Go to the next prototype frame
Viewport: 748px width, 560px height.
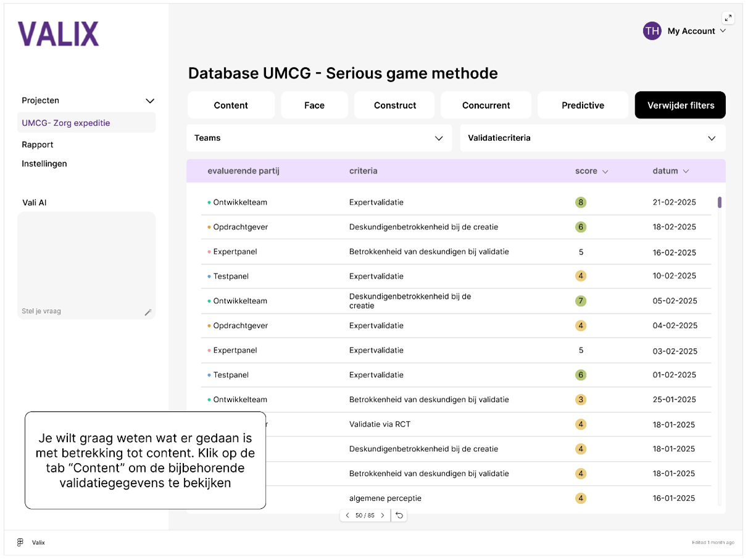(382, 515)
